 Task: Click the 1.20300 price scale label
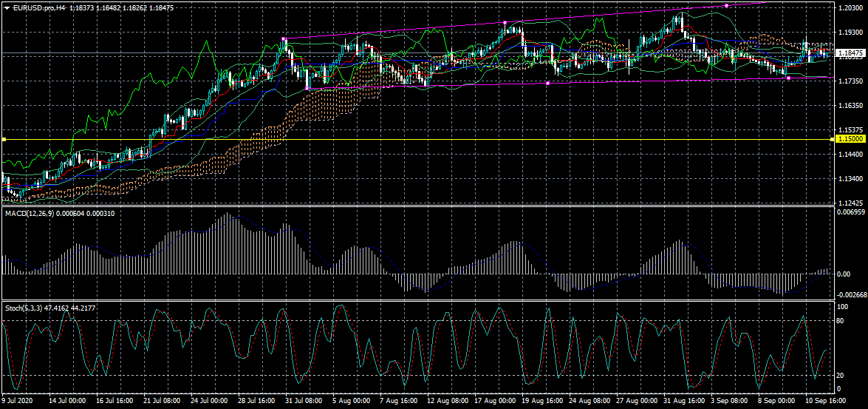(x=850, y=8)
